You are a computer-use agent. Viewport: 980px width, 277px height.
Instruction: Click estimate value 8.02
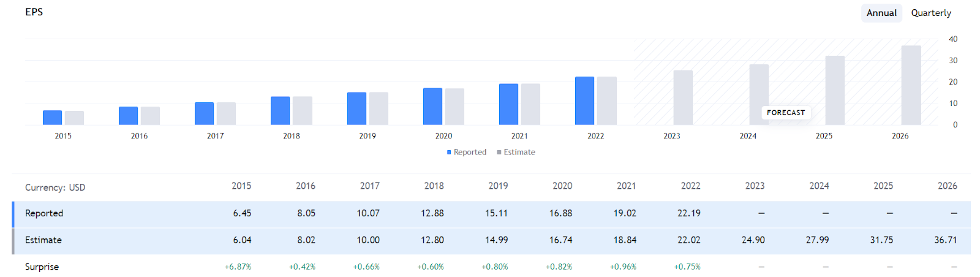(x=306, y=240)
